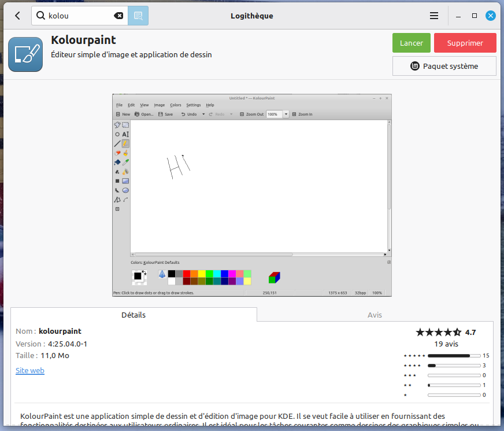
Task: Open the Undo history dropdown arrow
Action: click(203, 115)
